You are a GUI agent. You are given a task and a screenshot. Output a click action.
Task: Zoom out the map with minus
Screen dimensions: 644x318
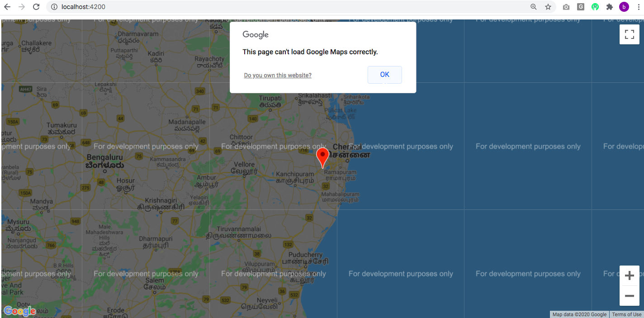(x=629, y=296)
